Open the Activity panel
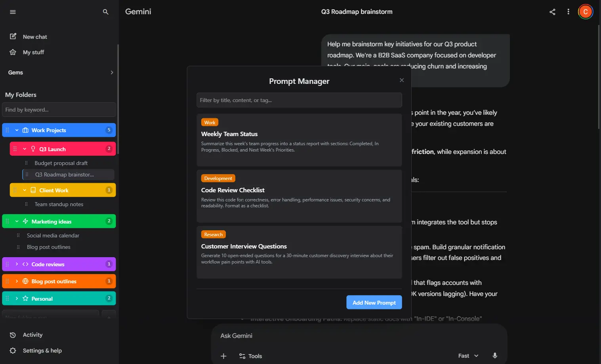 click(32, 334)
